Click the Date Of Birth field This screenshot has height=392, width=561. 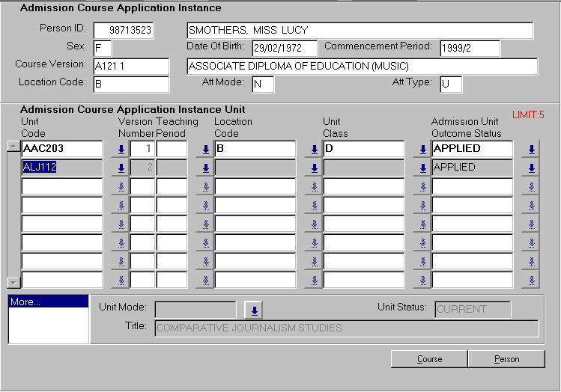click(x=285, y=49)
